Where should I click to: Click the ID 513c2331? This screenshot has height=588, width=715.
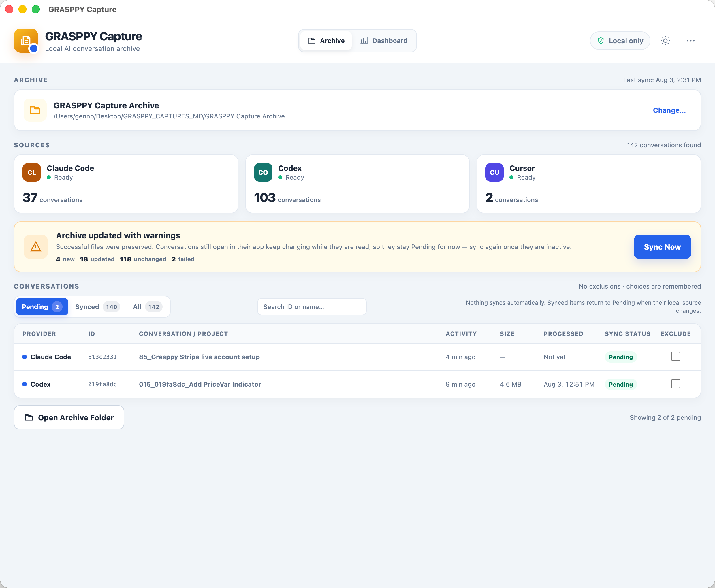[102, 357]
